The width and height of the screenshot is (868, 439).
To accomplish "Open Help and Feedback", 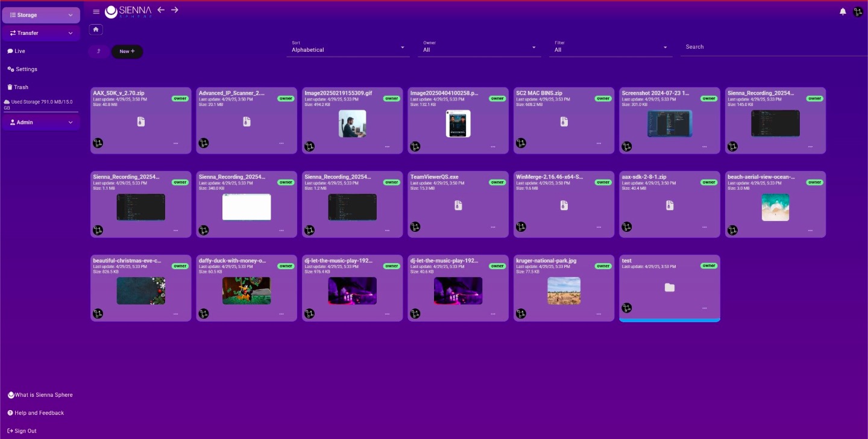I will click(x=36, y=413).
